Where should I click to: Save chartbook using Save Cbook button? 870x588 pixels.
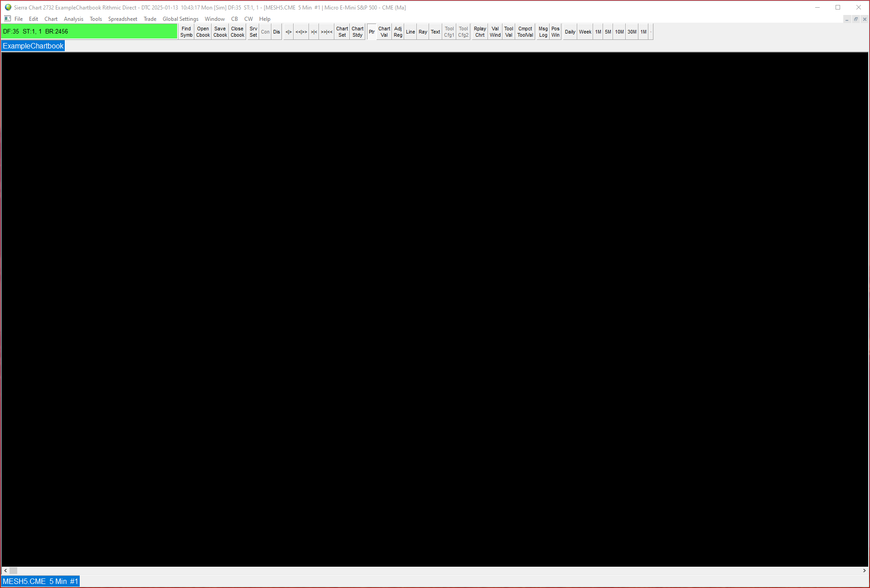(x=220, y=32)
